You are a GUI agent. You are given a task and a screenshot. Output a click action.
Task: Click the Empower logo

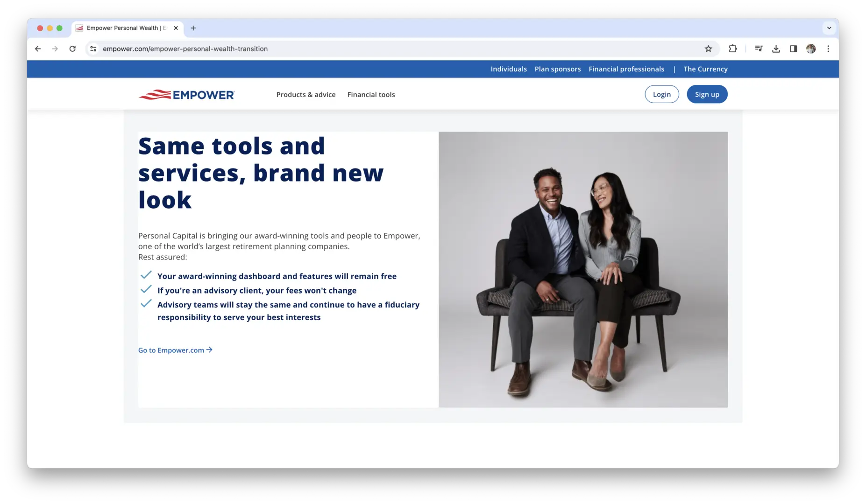click(x=186, y=95)
